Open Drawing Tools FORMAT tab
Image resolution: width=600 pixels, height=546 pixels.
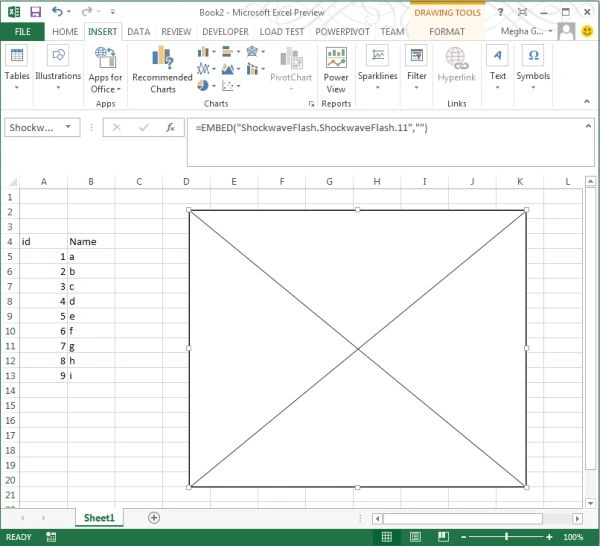pos(447,32)
